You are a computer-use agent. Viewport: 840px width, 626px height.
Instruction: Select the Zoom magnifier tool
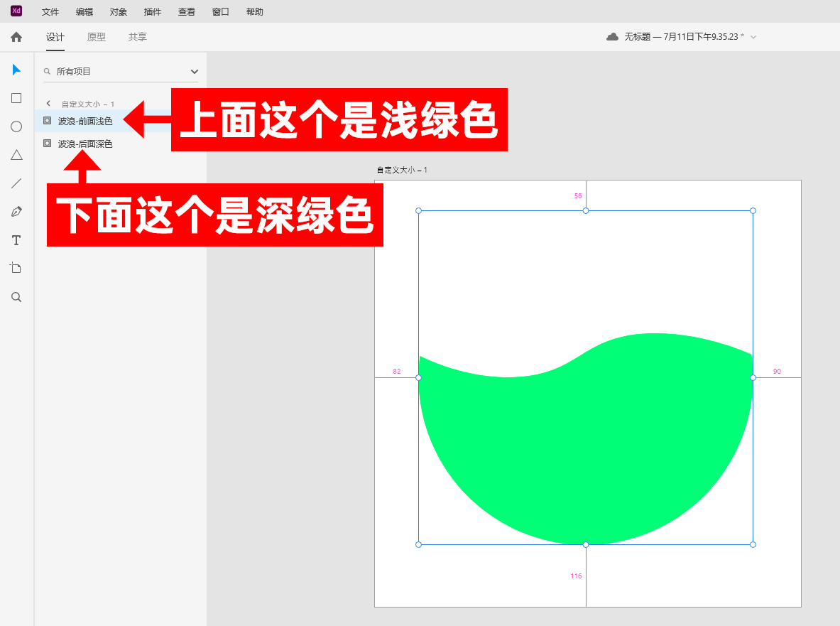(16, 297)
